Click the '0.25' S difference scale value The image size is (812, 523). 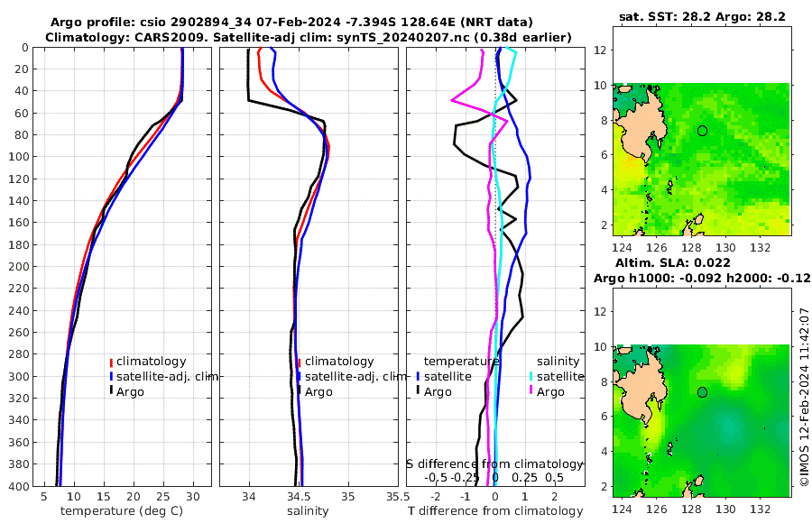click(x=524, y=477)
